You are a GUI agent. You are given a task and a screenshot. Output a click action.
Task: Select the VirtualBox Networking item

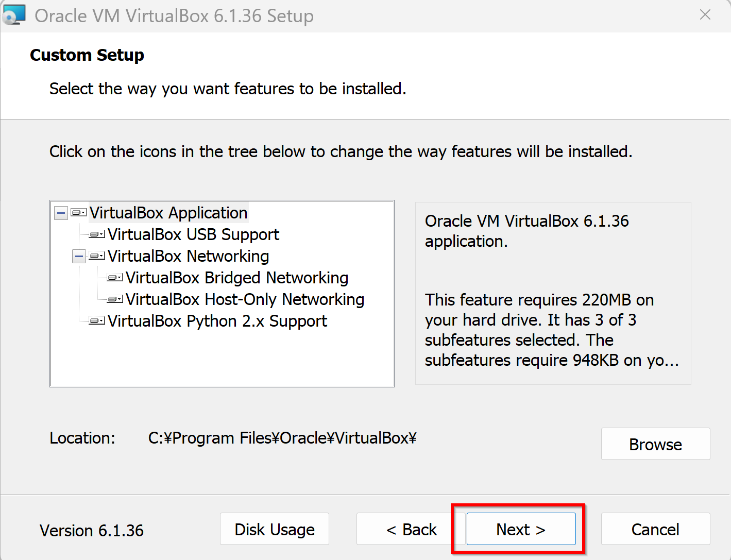coord(188,256)
